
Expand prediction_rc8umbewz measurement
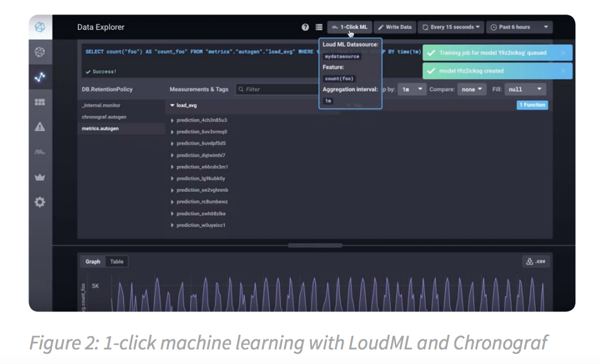pyautogui.click(x=199, y=202)
